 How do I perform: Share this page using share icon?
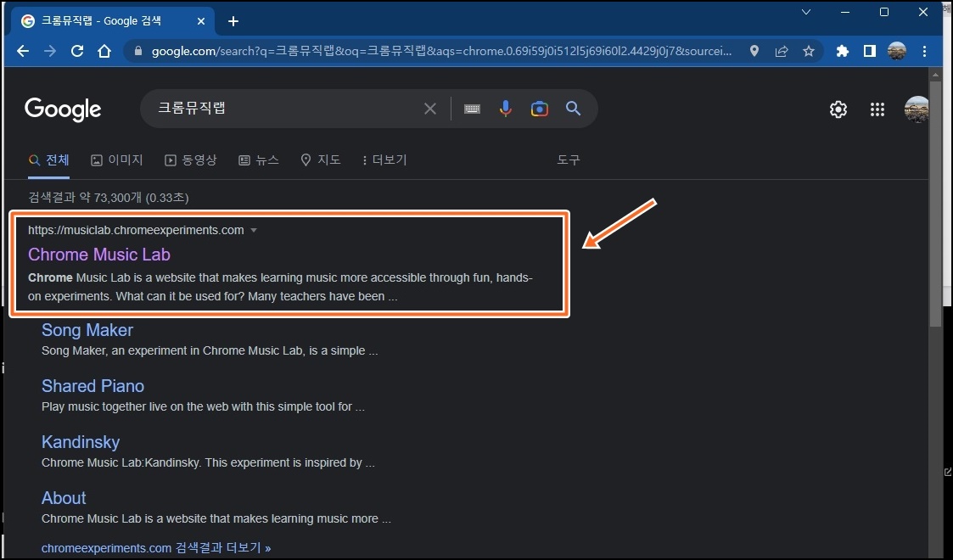click(x=782, y=51)
